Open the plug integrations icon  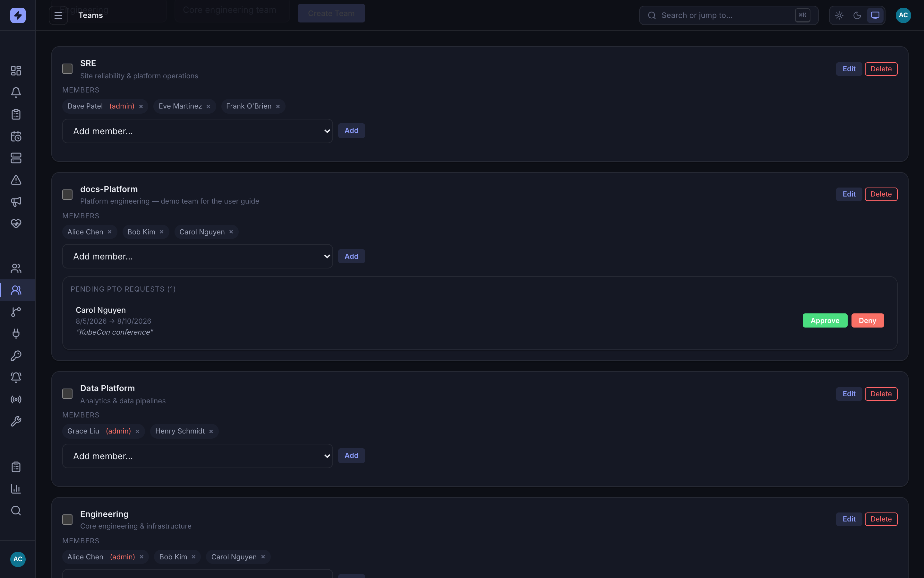16,334
